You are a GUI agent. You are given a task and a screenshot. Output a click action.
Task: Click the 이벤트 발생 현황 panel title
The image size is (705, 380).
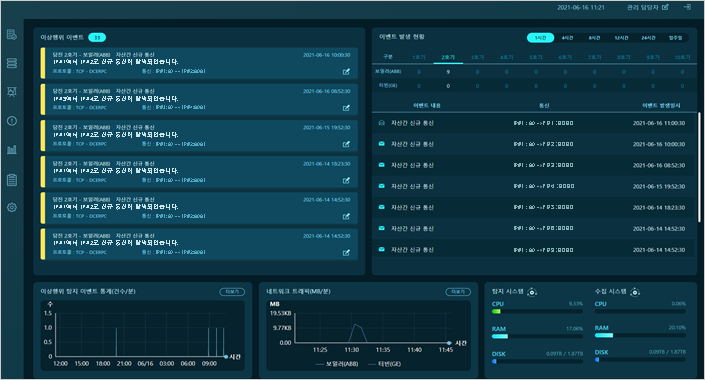pos(402,37)
